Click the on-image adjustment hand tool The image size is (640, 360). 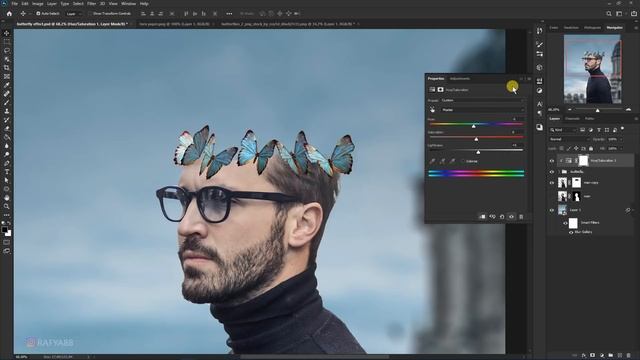pyautogui.click(x=432, y=110)
